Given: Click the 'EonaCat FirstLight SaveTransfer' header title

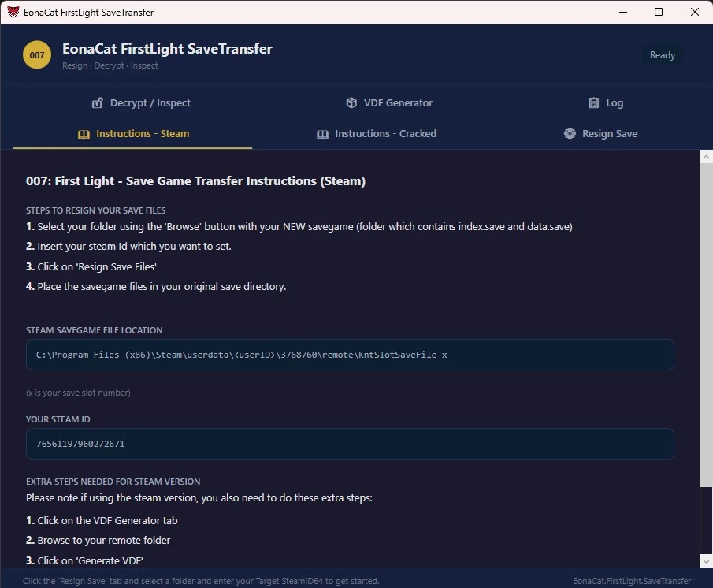Looking at the screenshot, I should [167, 49].
